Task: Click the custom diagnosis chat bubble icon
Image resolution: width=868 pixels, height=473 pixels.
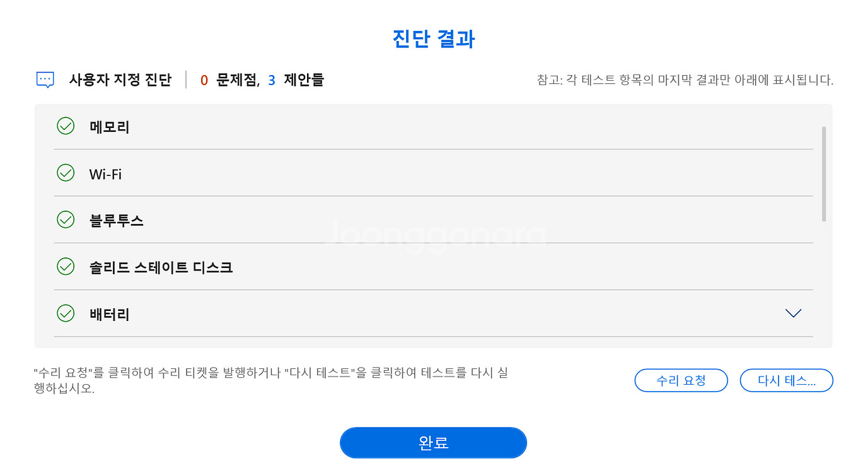Action: pos(45,79)
